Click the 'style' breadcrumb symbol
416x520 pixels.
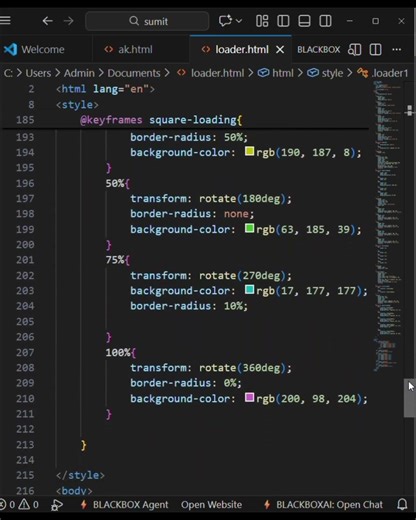point(332,73)
